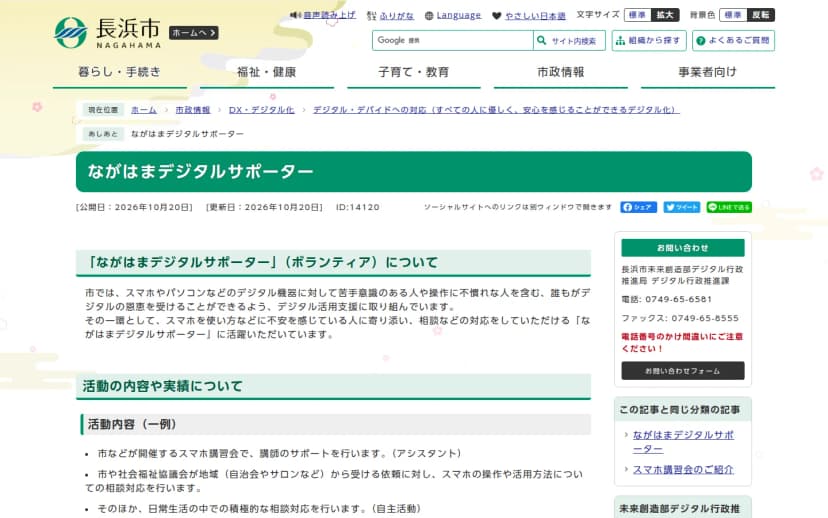Open 音声読み上げ voice reading link
828x518 pixels.
pos(329,15)
